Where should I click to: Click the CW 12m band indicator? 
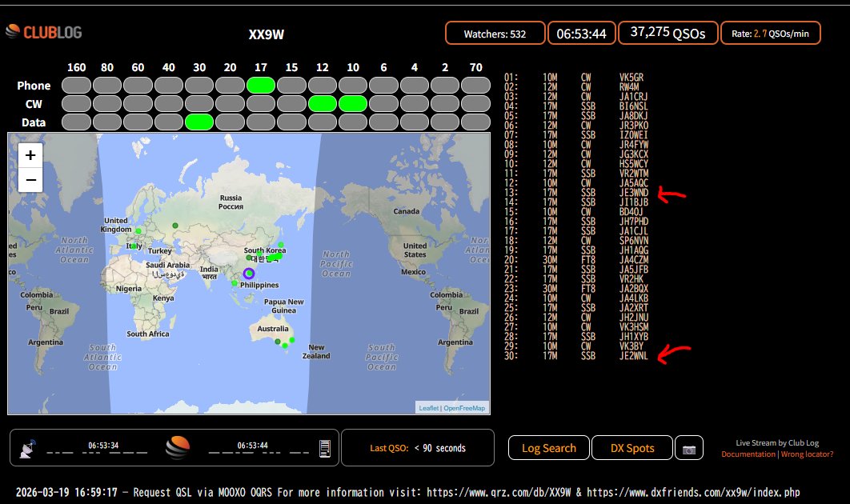[323, 103]
